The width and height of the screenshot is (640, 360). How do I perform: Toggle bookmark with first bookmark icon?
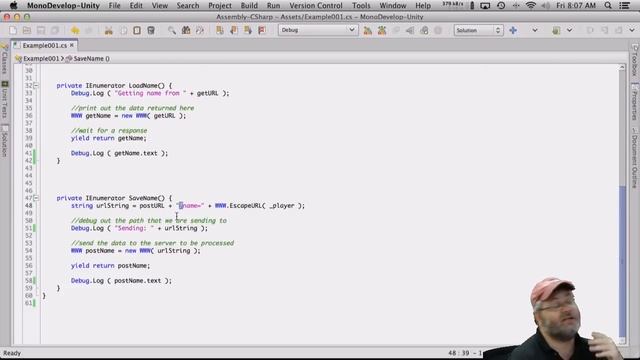tap(220, 30)
